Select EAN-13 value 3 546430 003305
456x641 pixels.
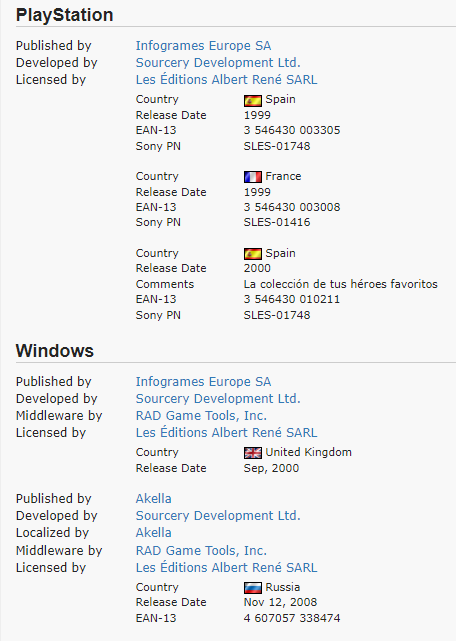[x=292, y=130]
